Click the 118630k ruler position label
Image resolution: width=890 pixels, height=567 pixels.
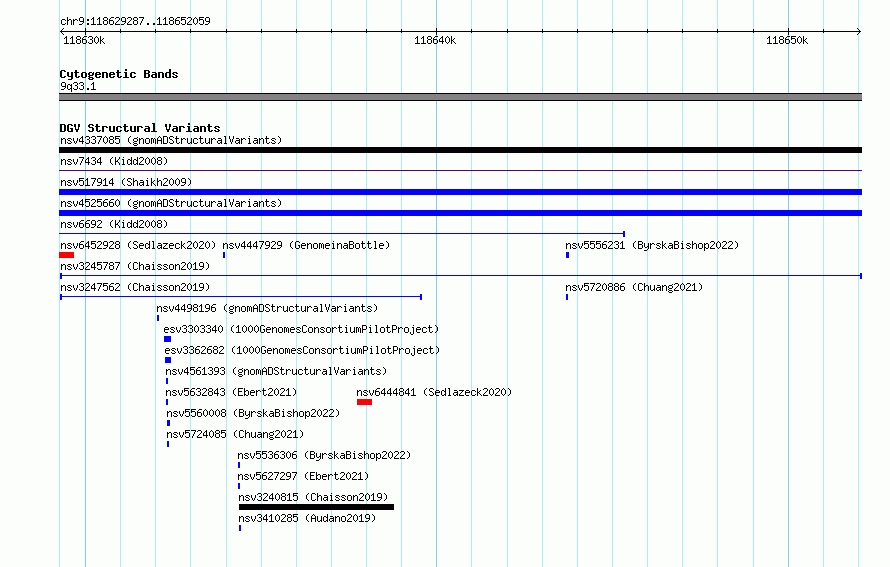84,40
